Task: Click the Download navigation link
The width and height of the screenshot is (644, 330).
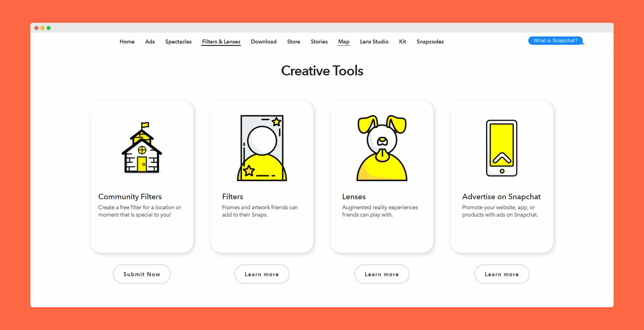Action: (263, 41)
